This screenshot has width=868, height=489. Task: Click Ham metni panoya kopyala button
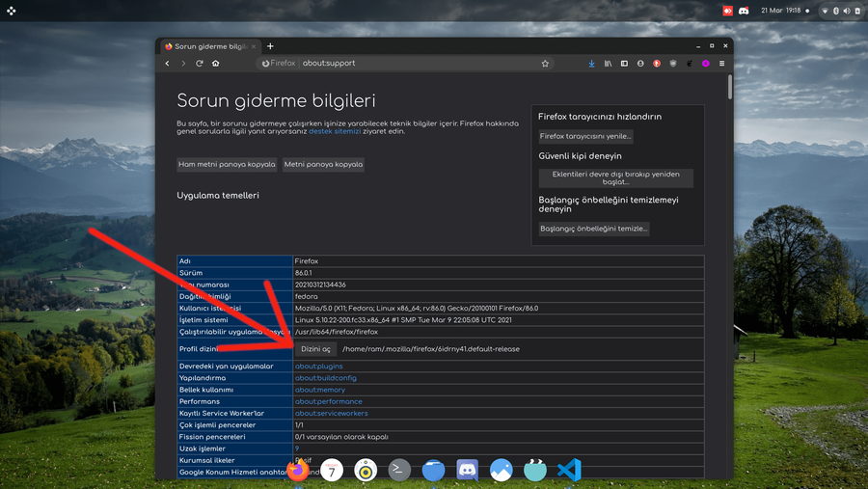(227, 165)
